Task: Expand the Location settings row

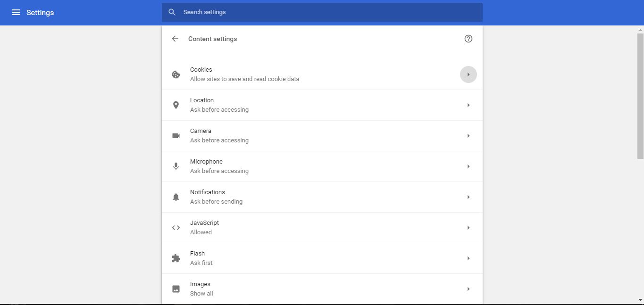Action: (468, 105)
